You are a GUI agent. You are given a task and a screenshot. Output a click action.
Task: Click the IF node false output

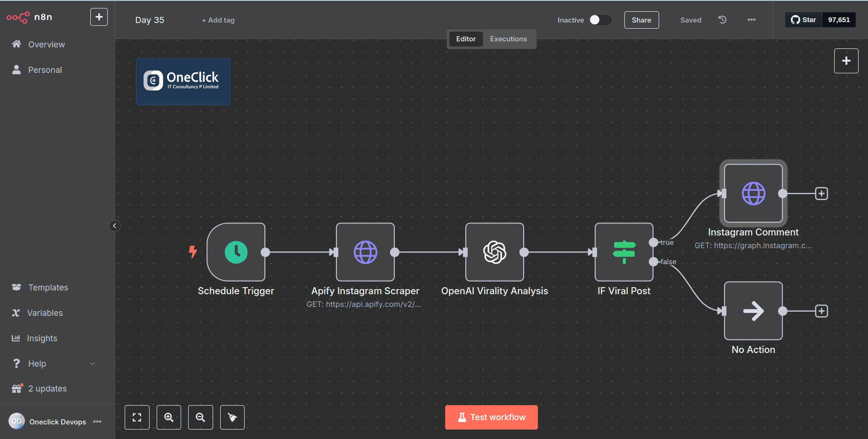click(653, 262)
